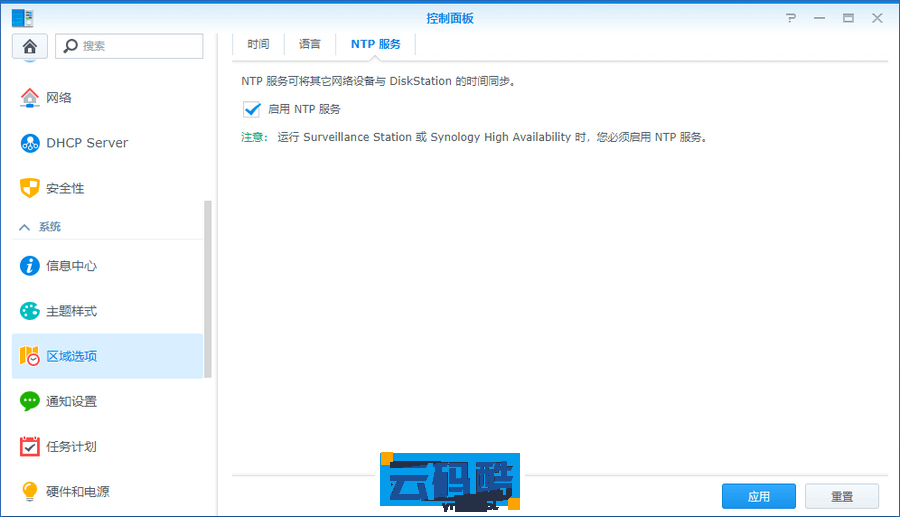Select 区域选项 in the sidebar
The width and height of the screenshot is (900, 517).
(107, 356)
